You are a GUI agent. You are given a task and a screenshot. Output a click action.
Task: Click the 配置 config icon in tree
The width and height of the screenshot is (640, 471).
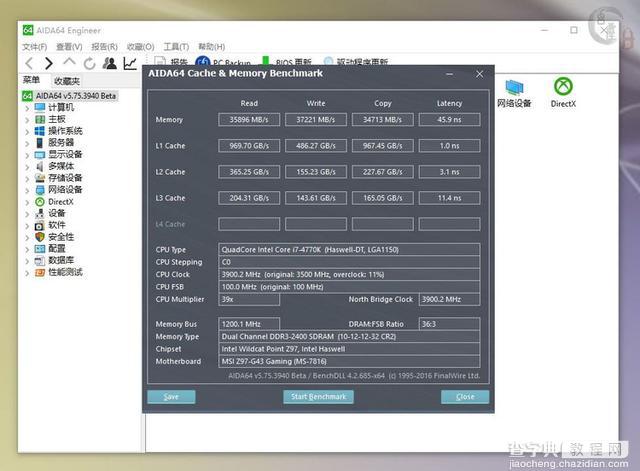[40, 249]
